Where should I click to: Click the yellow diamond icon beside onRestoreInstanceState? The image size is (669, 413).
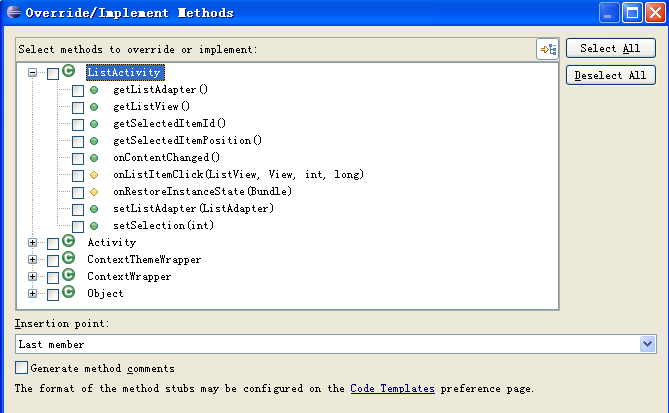click(94, 192)
